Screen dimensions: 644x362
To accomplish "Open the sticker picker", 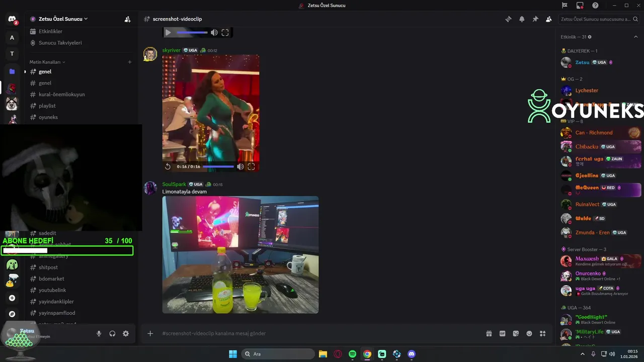I will click(516, 333).
